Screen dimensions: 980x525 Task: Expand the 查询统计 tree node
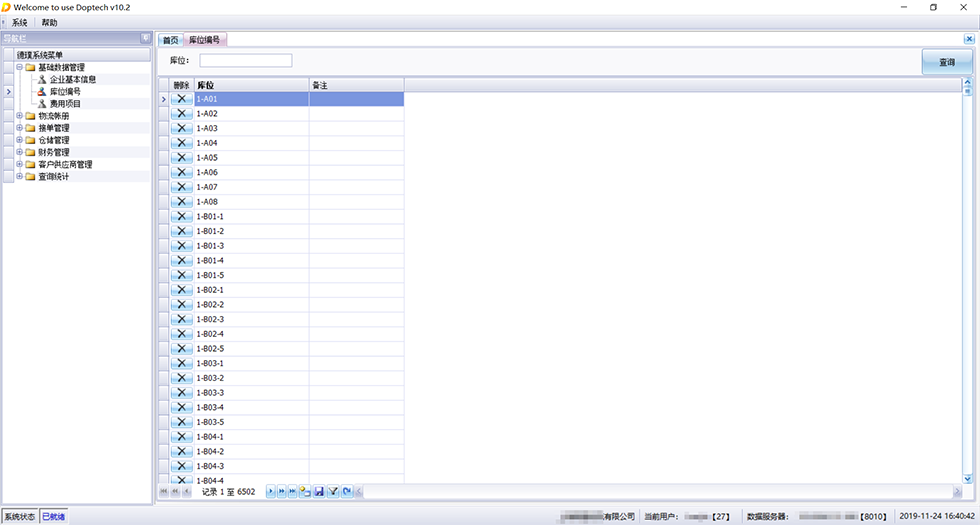(x=19, y=177)
